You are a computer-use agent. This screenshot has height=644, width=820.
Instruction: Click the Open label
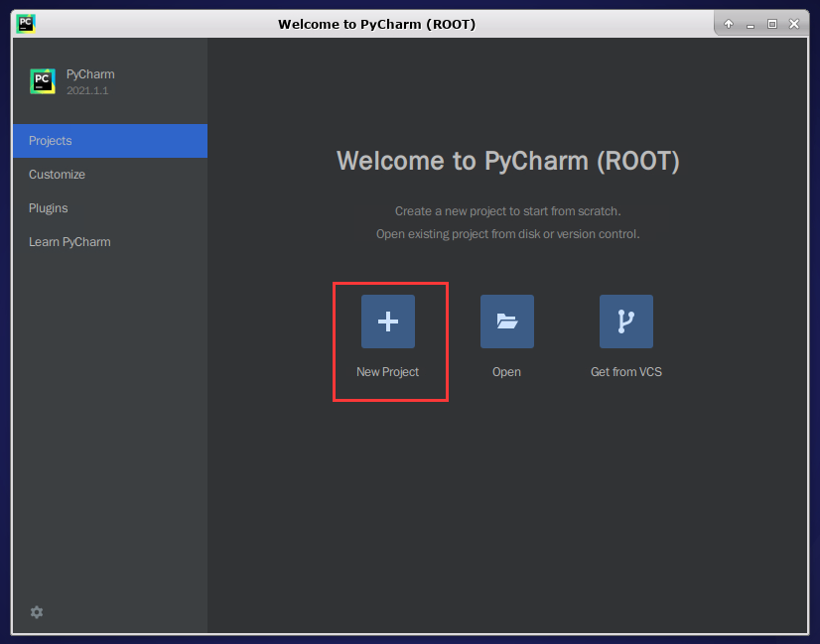[506, 372]
